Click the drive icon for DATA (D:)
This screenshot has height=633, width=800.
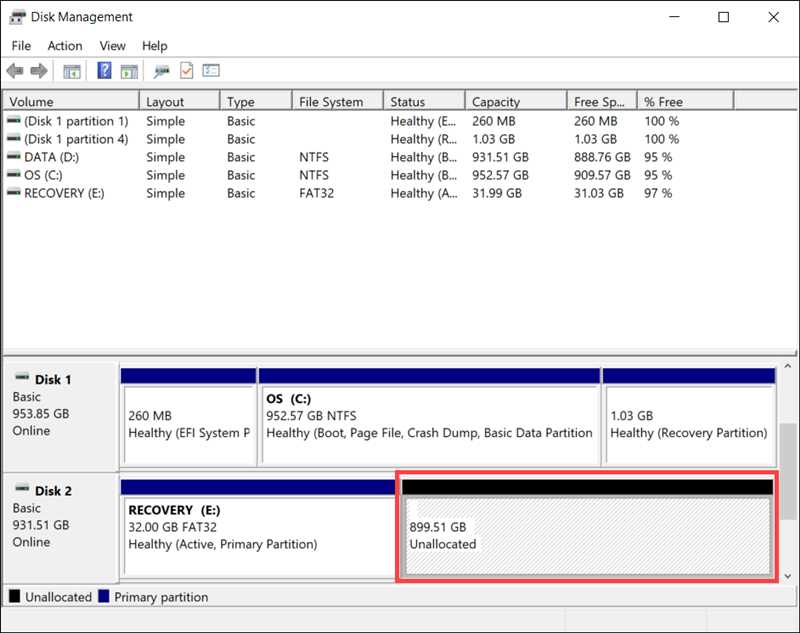(14, 156)
